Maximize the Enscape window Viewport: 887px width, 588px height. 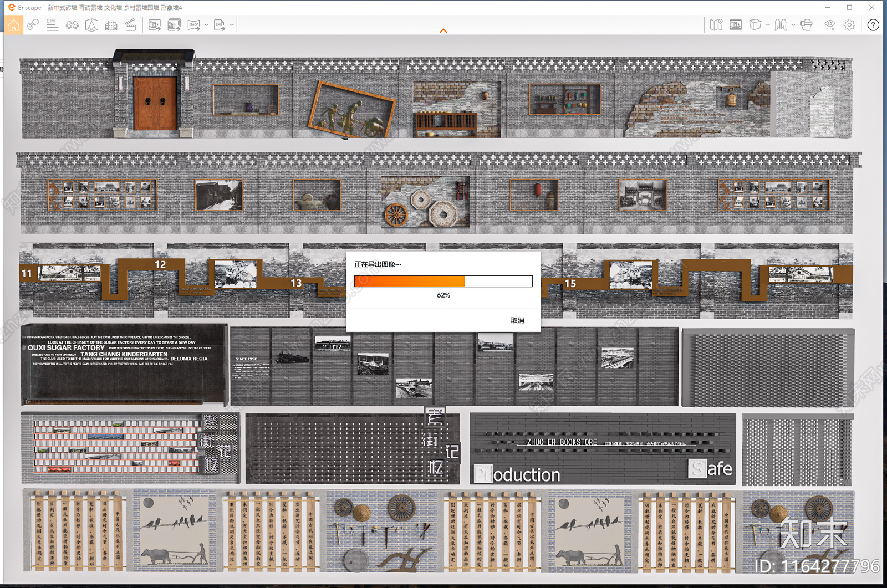click(x=849, y=7)
